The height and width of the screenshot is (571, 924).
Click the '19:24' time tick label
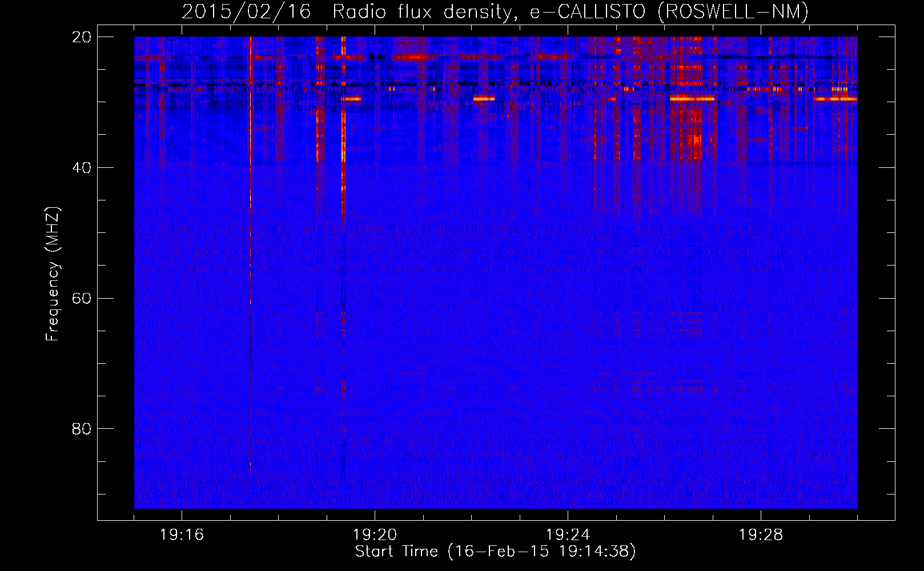(x=568, y=535)
